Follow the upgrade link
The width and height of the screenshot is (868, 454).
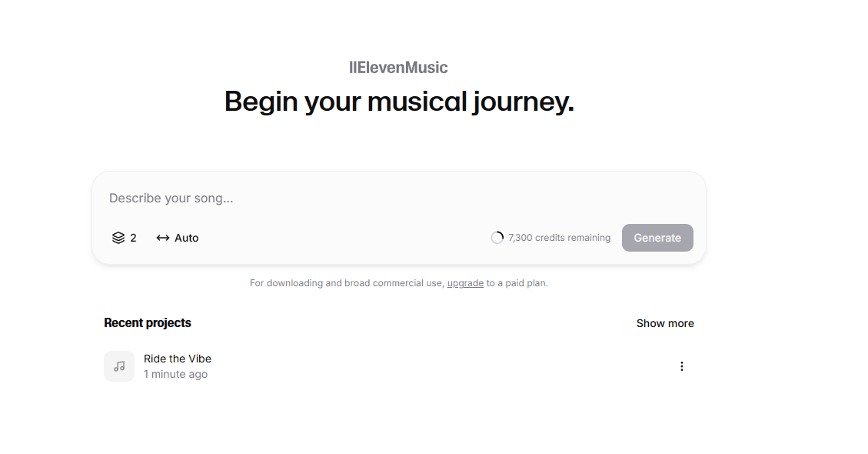465,283
